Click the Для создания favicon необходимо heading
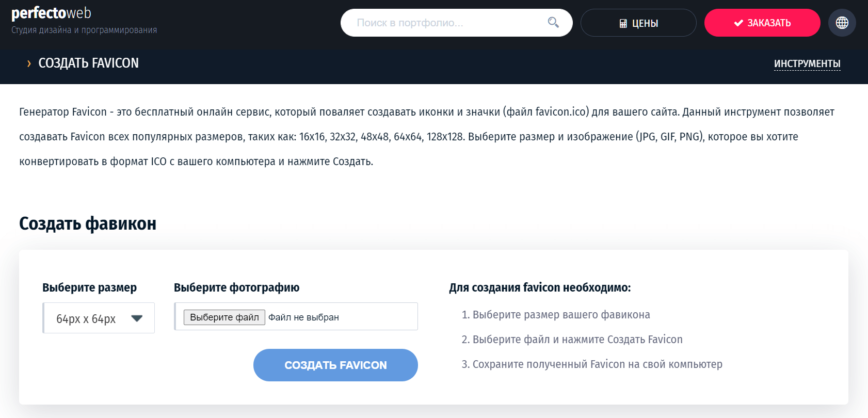Screen dimensions: 868x418 tap(540, 287)
